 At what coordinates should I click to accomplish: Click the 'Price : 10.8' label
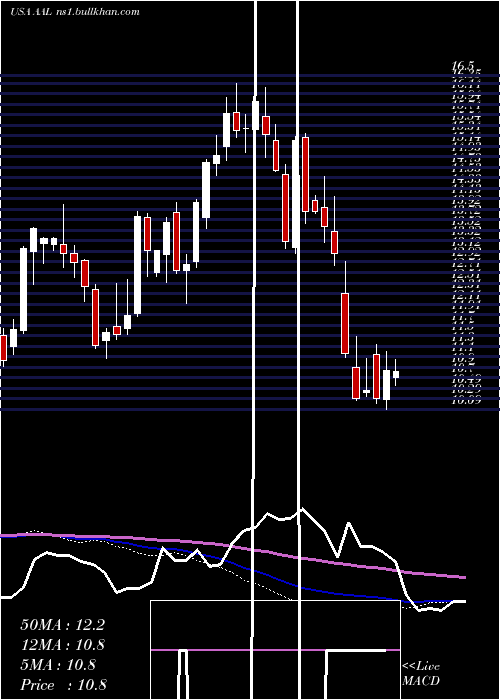pos(63,685)
